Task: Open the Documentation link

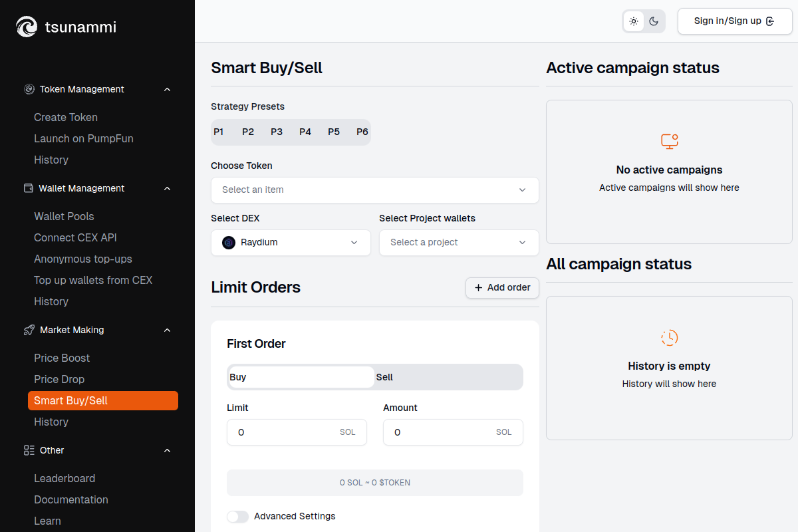Action: (x=71, y=499)
